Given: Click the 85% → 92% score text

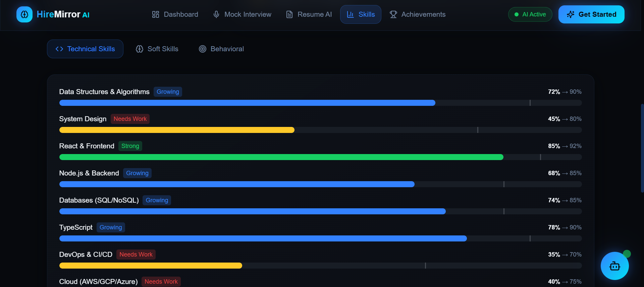Looking at the screenshot, I should pyautogui.click(x=565, y=146).
